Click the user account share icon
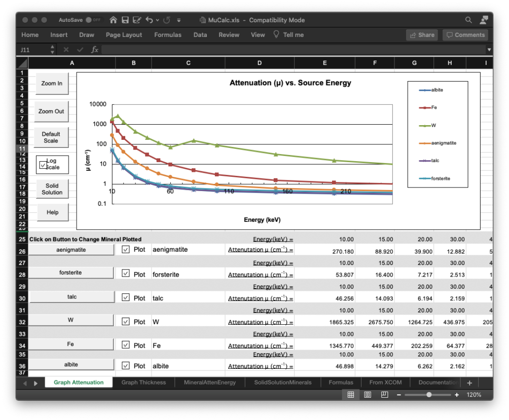509x420 pixels. click(484, 20)
